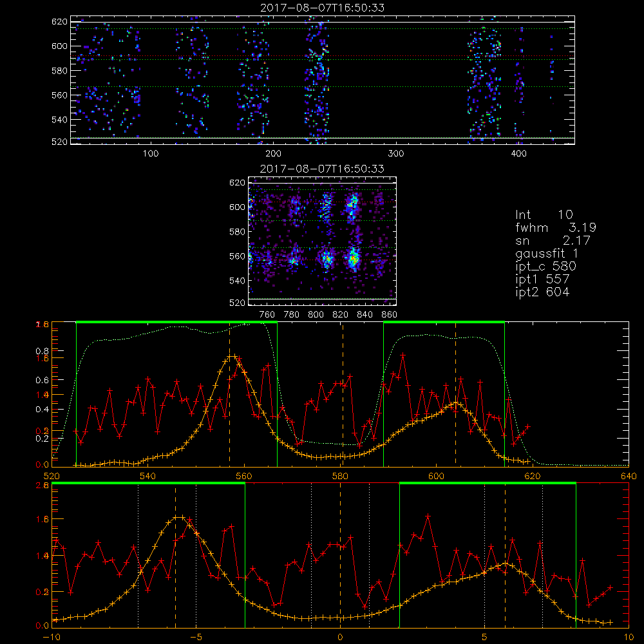Viewport: 644px width, 644px height.
Task: Click red y-axis label 1.6 on bottom plot
Action: pos(42,520)
